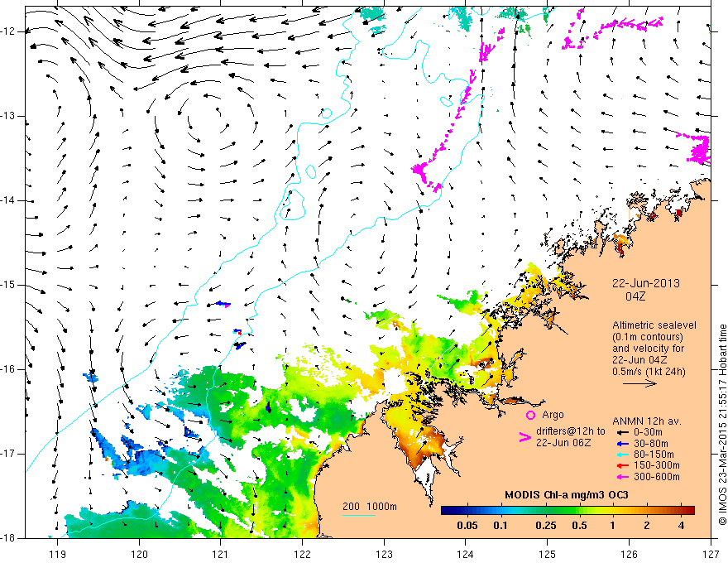Click the 0.5m/s velocity scale arrow
The image size is (728, 563).
(639, 383)
